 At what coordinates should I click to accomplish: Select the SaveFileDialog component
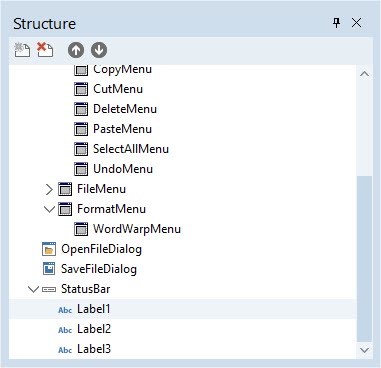click(99, 269)
